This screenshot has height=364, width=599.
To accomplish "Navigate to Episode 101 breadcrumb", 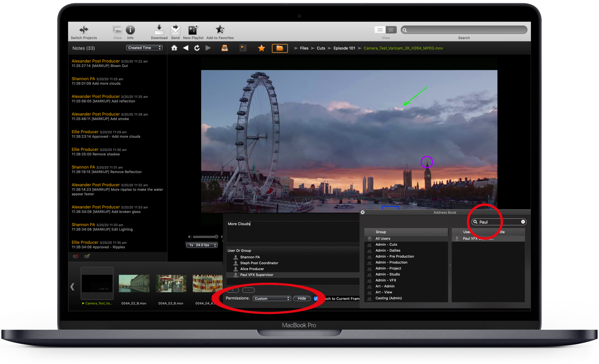I will 344,48.
